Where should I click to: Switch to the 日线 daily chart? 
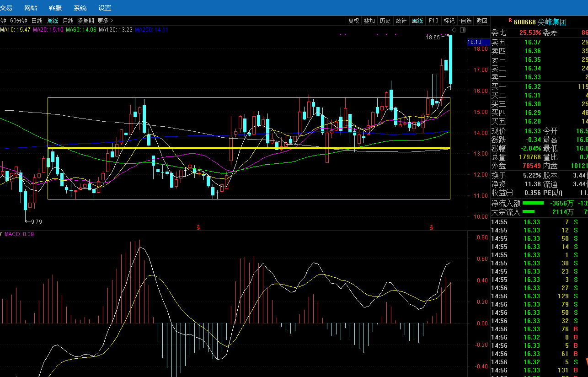click(37, 21)
